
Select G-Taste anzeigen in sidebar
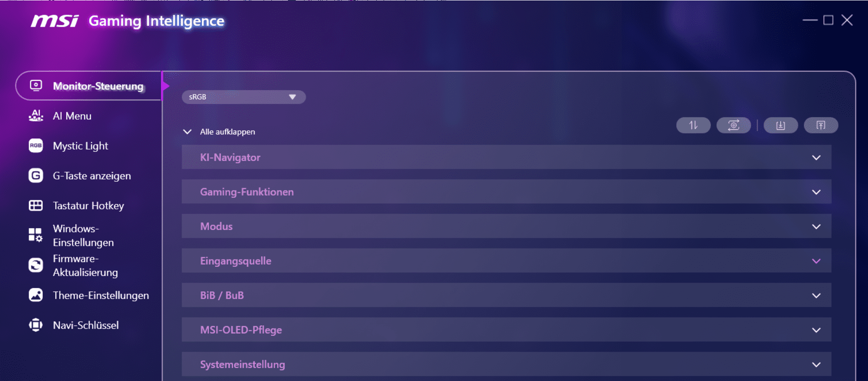coord(92,176)
